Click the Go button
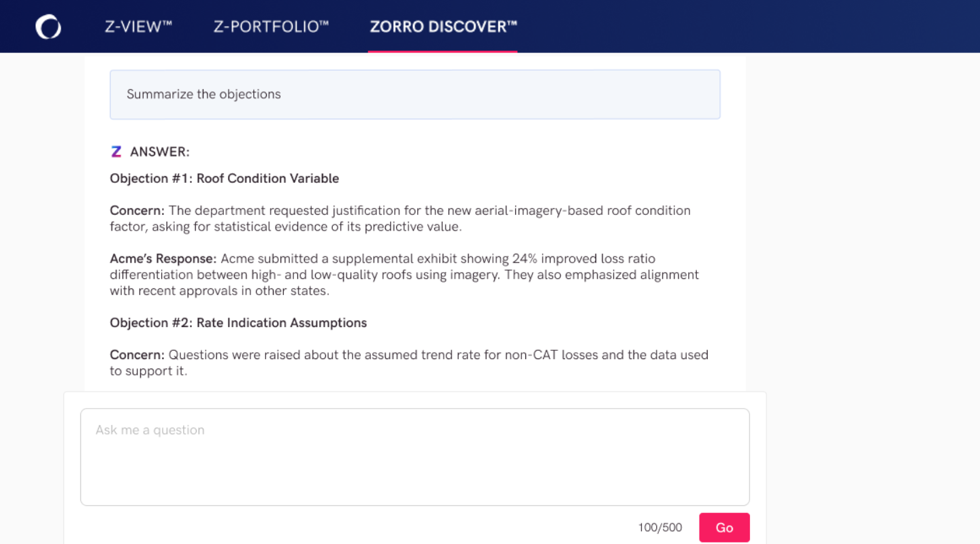 coord(724,528)
